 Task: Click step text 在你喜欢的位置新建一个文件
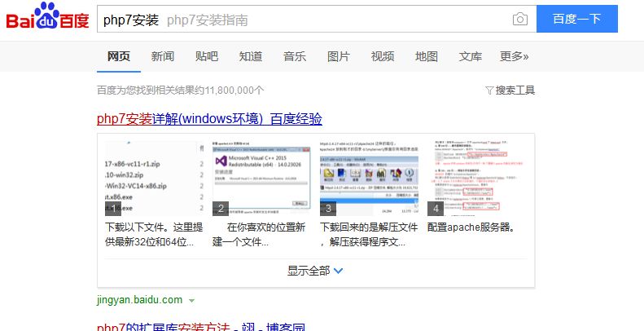click(x=259, y=235)
